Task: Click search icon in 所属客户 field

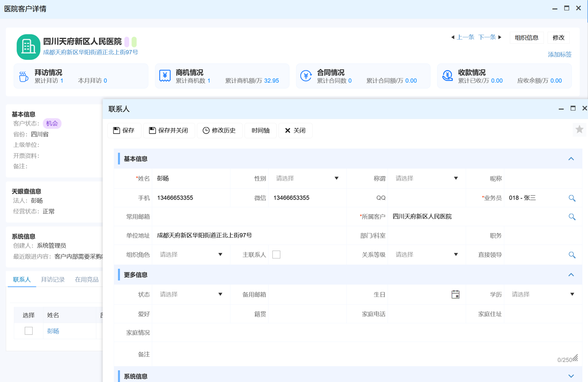Action: tap(572, 217)
